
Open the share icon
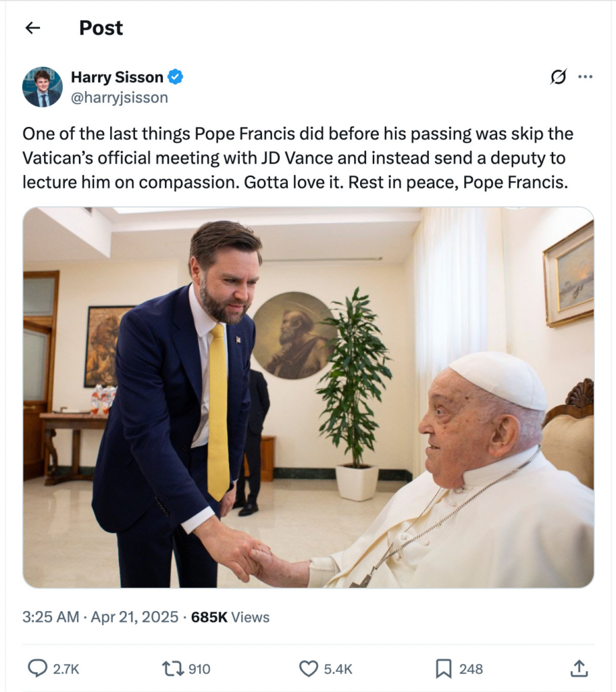click(580, 668)
